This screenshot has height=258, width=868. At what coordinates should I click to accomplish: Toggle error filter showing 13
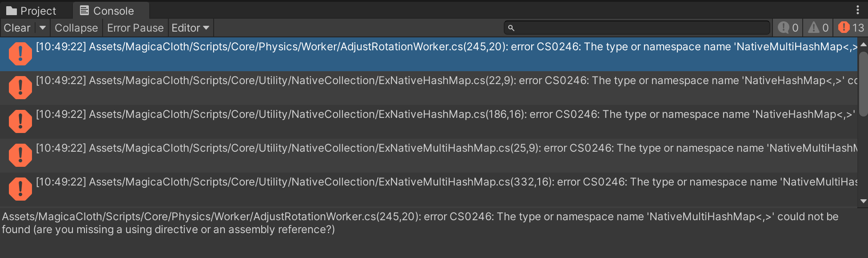pos(851,28)
